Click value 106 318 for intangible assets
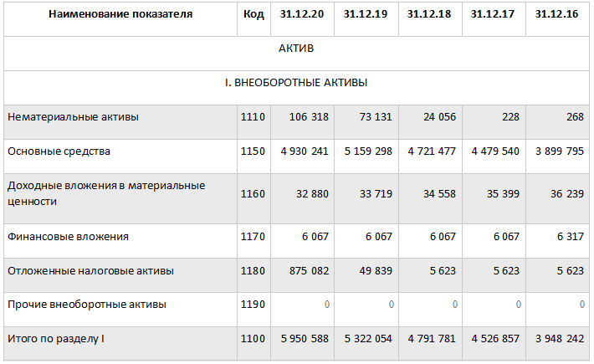The image size is (594, 364). 309,117
